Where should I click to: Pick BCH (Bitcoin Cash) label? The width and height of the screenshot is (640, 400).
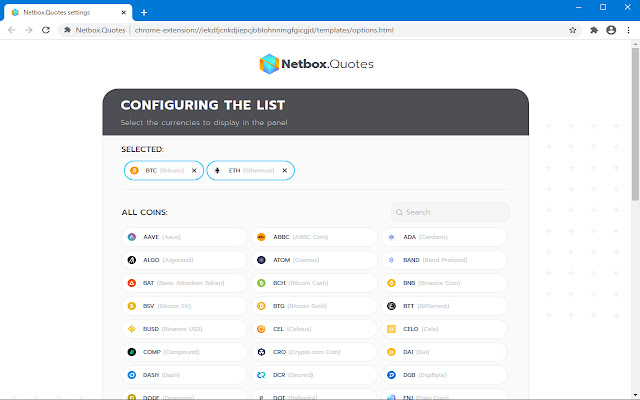tap(300, 283)
